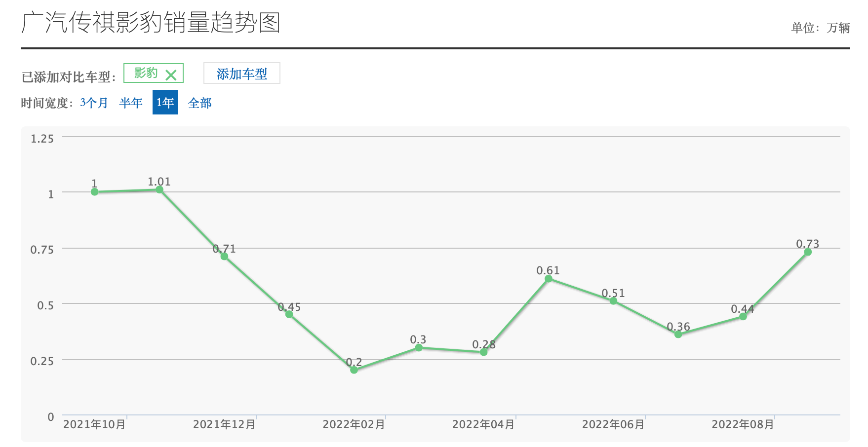Click the 0.71 data point for 2021年12月
868x447 pixels.
coord(224,257)
